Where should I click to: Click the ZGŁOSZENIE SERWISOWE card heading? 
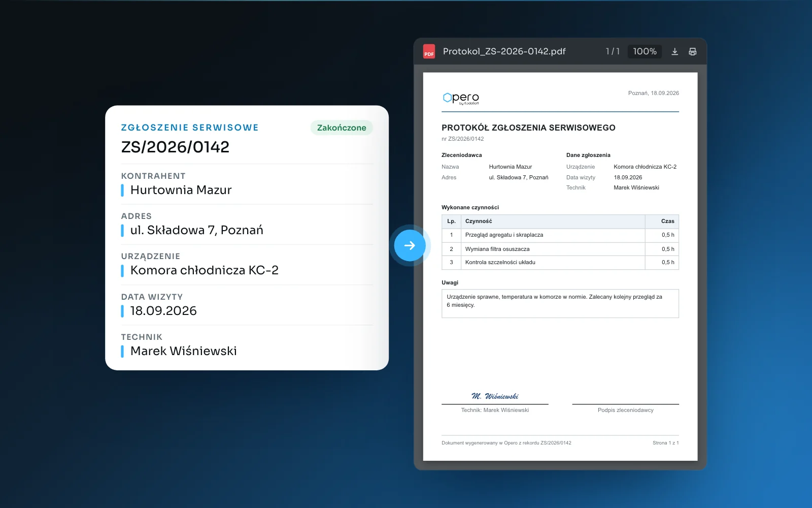point(190,128)
